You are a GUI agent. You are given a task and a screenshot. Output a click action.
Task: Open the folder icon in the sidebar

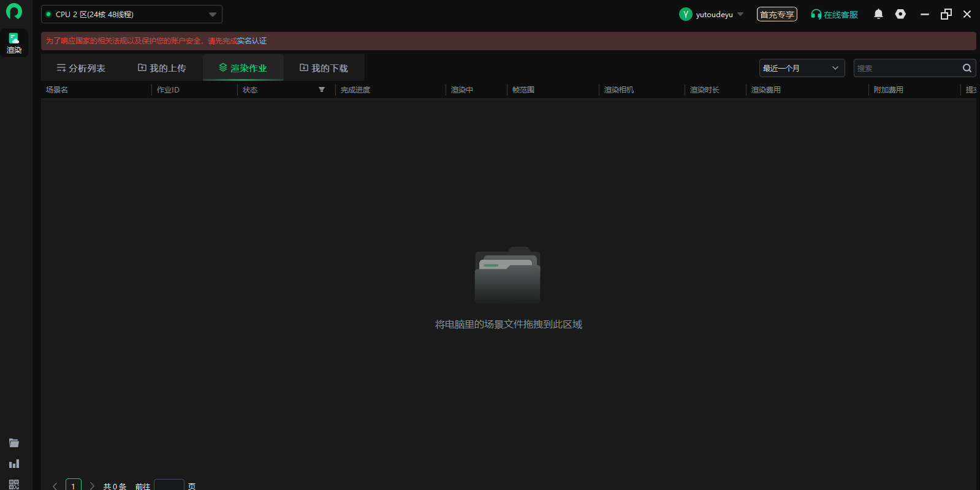(14, 443)
